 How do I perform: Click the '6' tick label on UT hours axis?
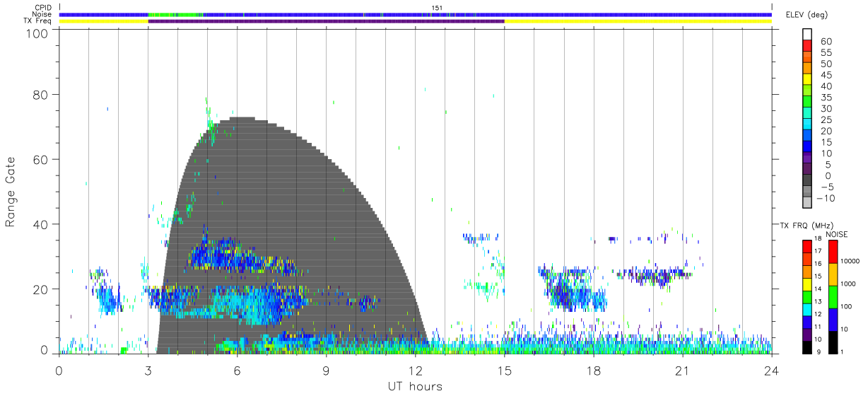(x=237, y=371)
